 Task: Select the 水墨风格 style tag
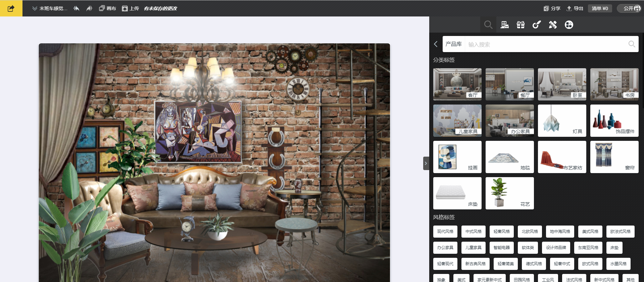pyautogui.click(x=618, y=264)
